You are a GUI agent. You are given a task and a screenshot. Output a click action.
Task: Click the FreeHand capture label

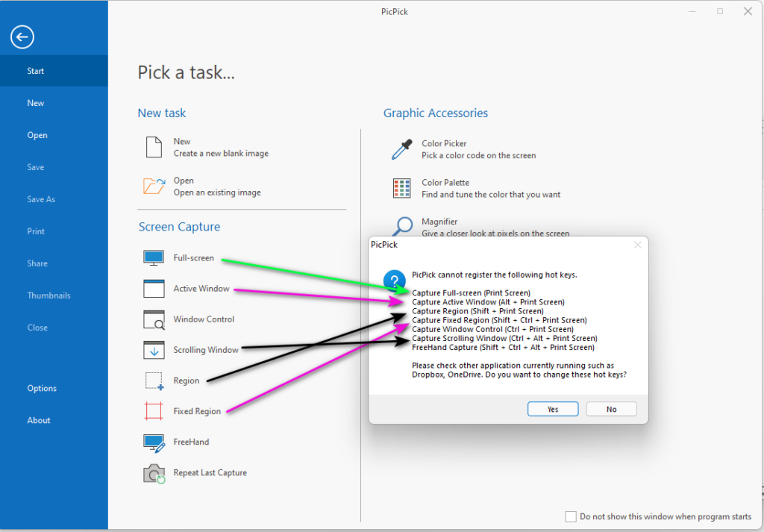click(191, 442)
